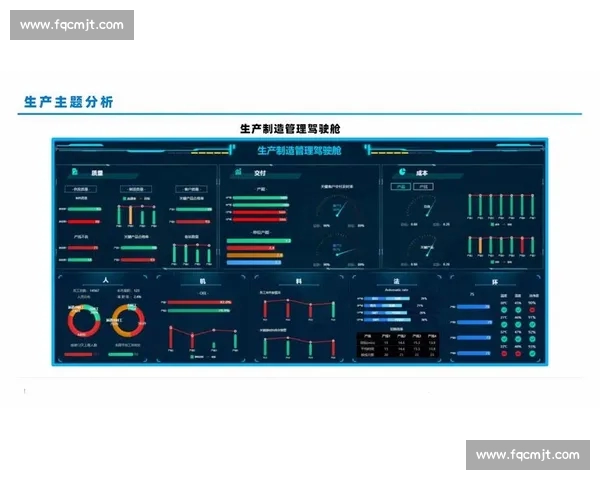Screen dimensions: 600x480
Task: Select the first tab button under 成本
Action: [x=396, y=187]
